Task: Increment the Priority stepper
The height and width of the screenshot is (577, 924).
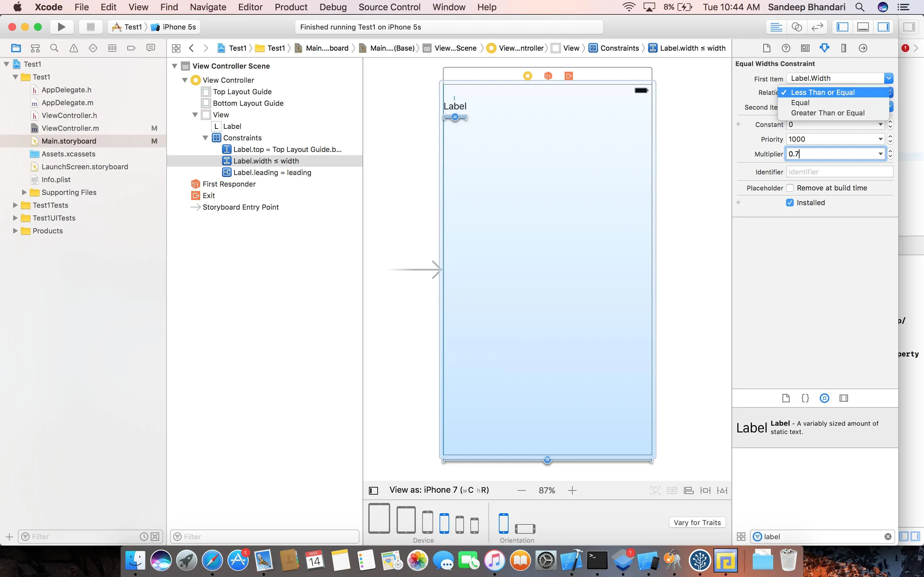Action: [890, 136]
